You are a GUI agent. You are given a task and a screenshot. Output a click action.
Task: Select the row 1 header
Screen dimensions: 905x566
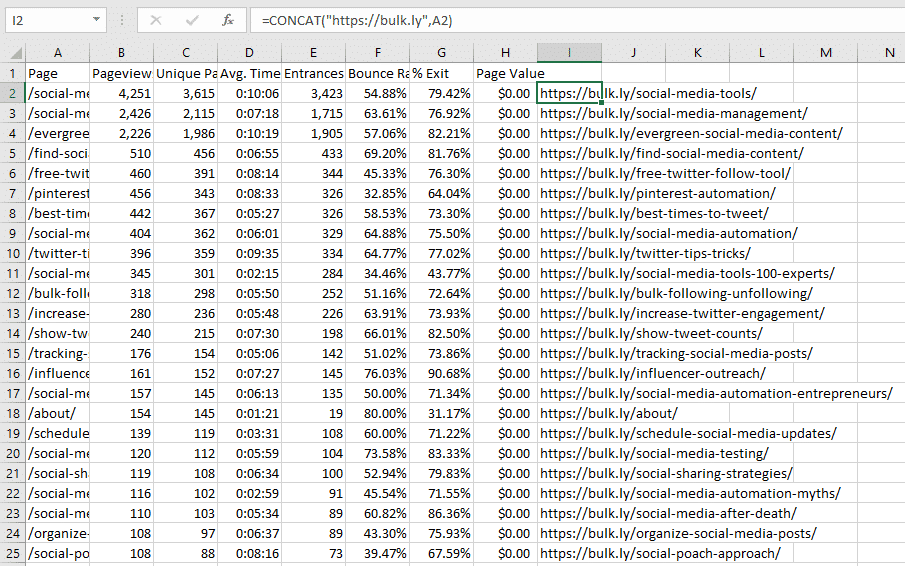tap(13, 73)
